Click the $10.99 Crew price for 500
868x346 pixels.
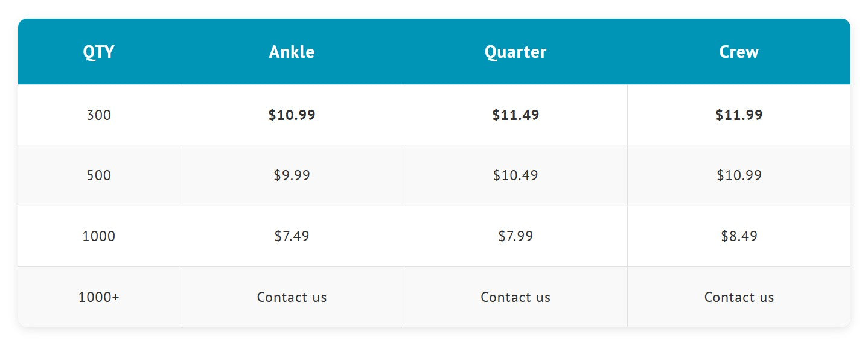pyautogui.click(x=739, y=175)
